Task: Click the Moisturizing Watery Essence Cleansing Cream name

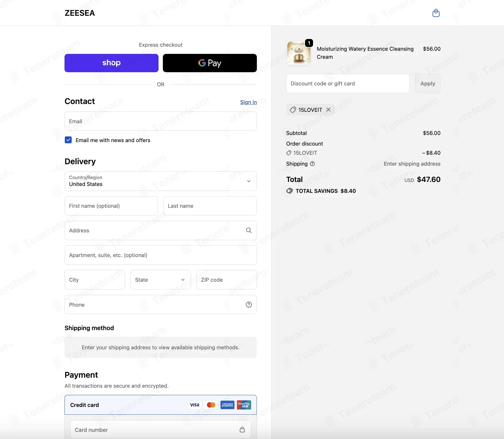Action: pyautogui.click(x=365, y=53)
